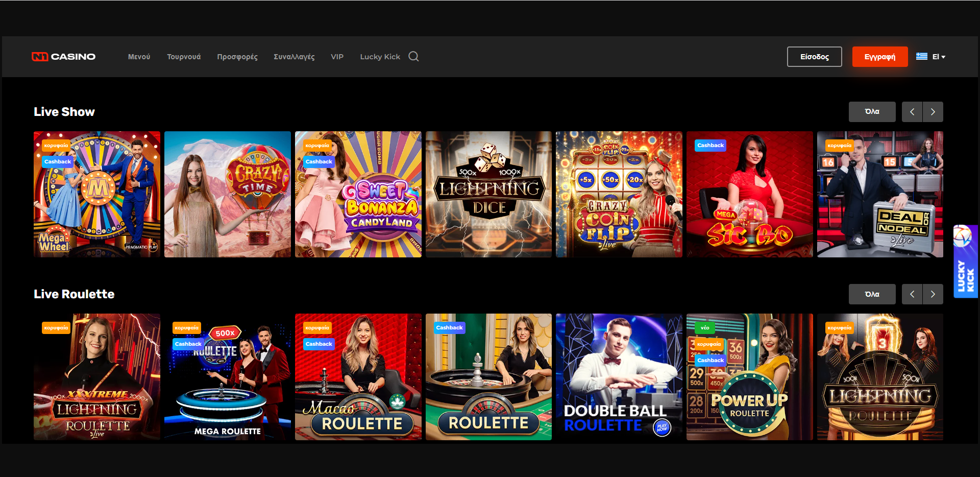980x477 pixels.
Task: Select Συναλλαγές menu item
Action: point(294,57)
